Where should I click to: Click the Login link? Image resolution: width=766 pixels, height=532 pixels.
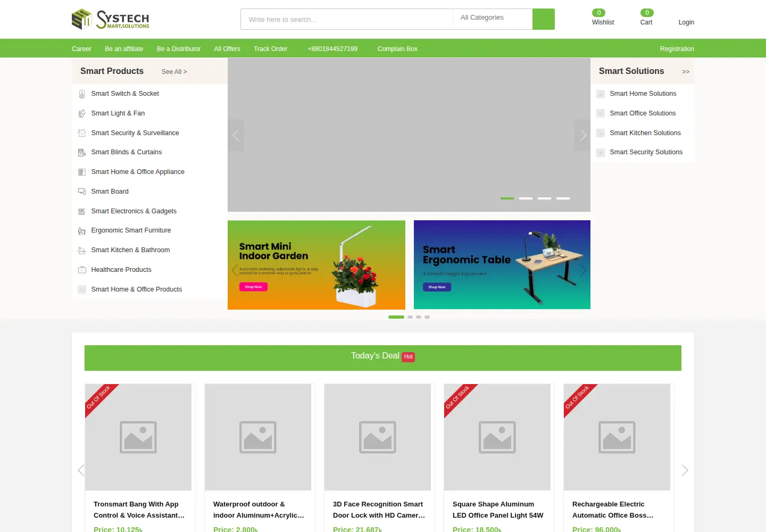(686, 22)
